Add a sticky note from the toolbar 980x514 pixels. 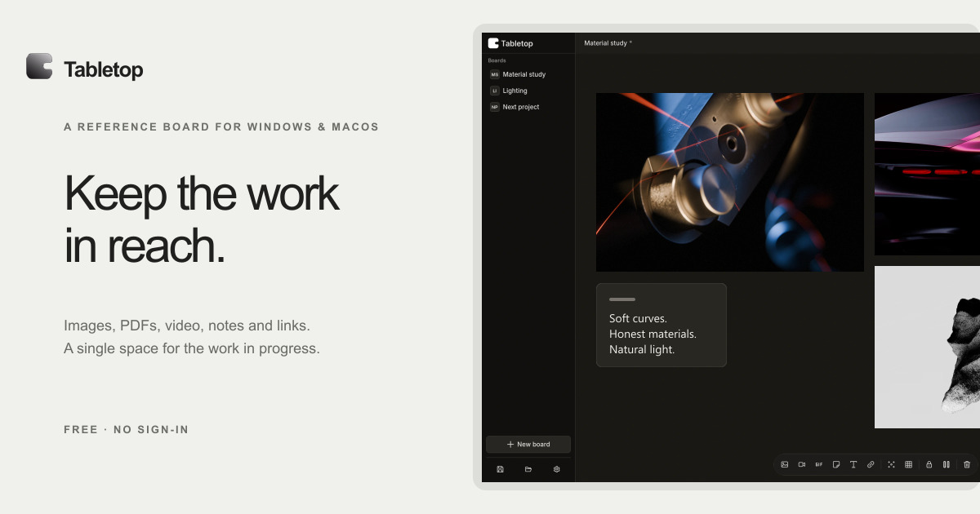click(x=836, y=464)
